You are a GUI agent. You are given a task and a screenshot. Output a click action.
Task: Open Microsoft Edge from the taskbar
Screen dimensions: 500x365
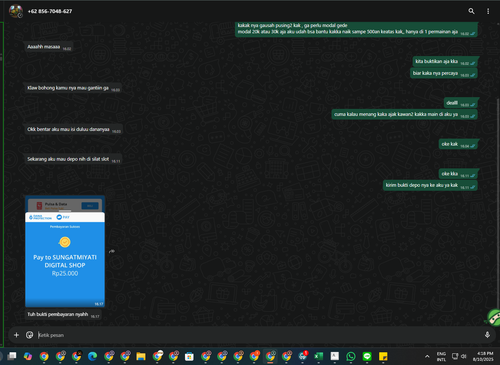pyautogui.click(x=92, y=356)
